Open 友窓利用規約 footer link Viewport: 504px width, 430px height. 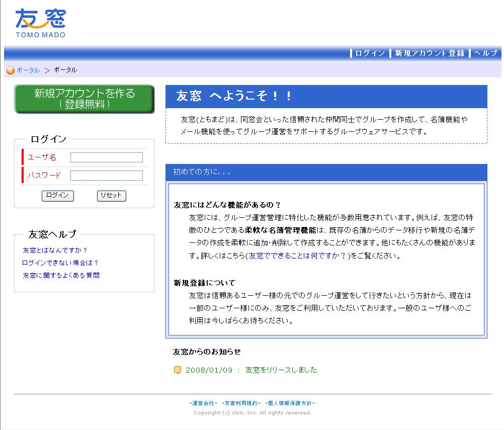point(241,403)
